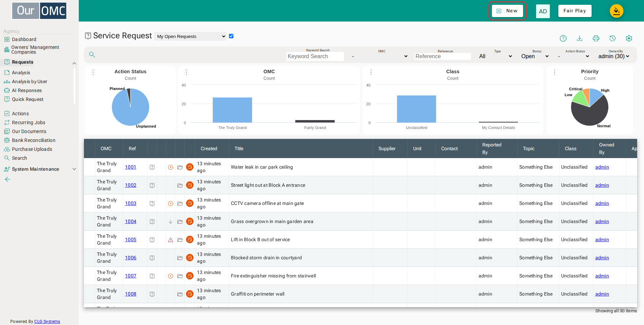The height and width of the screenshot is (325, 644).
Task: Expand the System Maintenance section
Action: click(74, 169)
